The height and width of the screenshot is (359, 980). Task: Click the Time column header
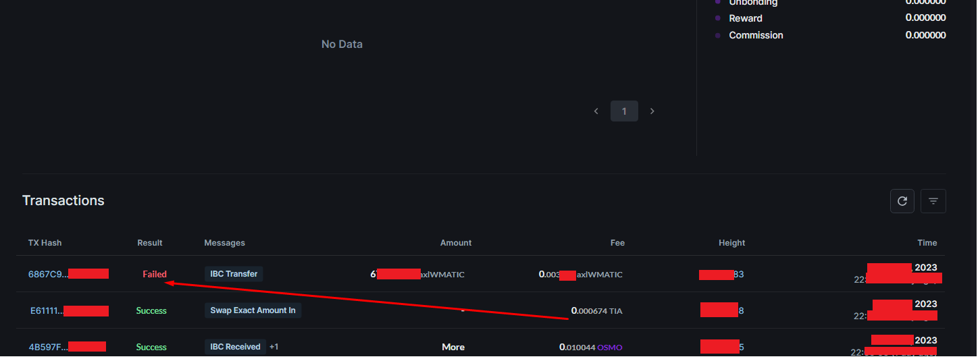927,243
